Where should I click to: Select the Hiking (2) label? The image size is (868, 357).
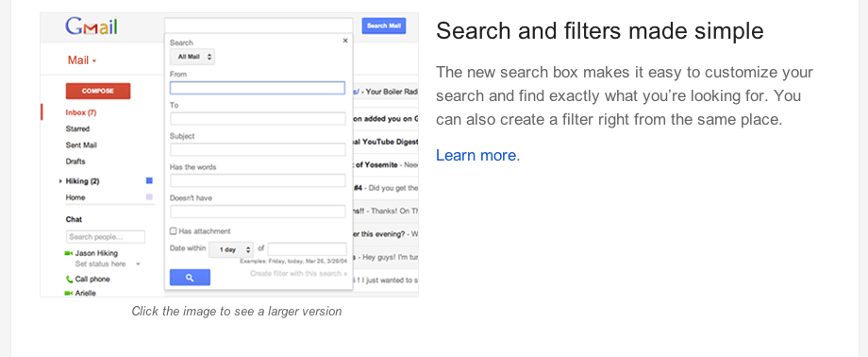[x=82, y=181]
